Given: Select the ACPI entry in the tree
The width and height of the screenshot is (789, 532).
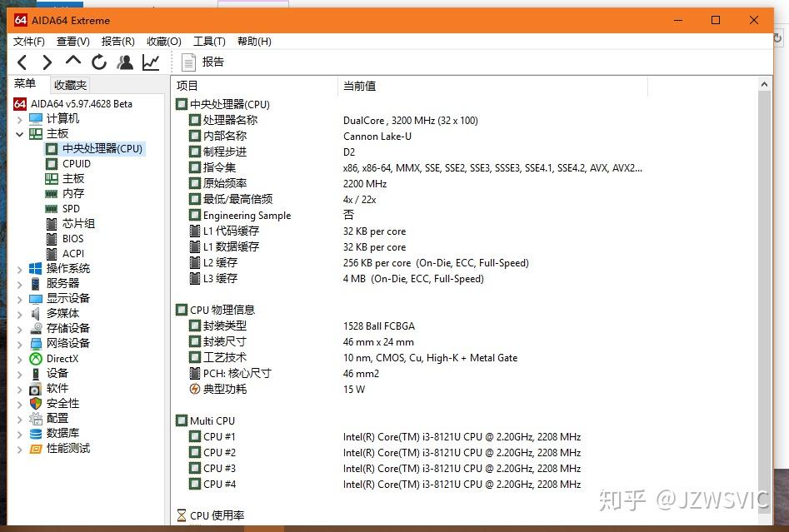Looking at the screenshot, I should (72, 253).
